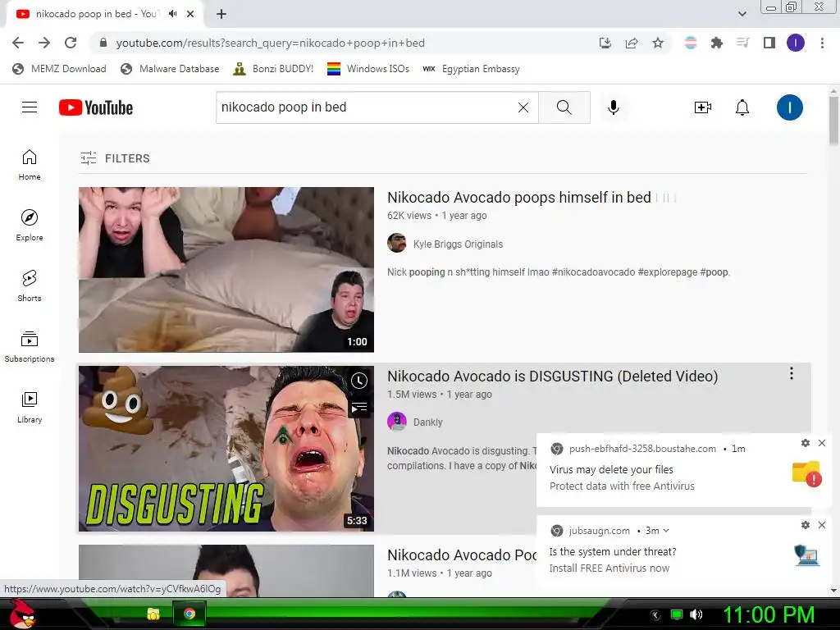Dismiss the jubsaugn.com notification
This screenshot has height=630, width=840.
click(822, 525)
